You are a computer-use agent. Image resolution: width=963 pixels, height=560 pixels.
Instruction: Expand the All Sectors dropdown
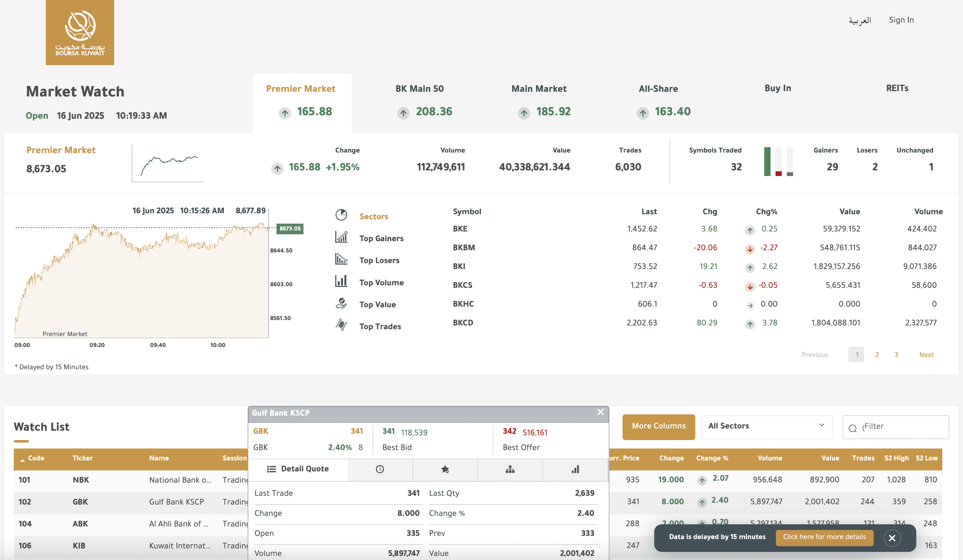(767, 427)
